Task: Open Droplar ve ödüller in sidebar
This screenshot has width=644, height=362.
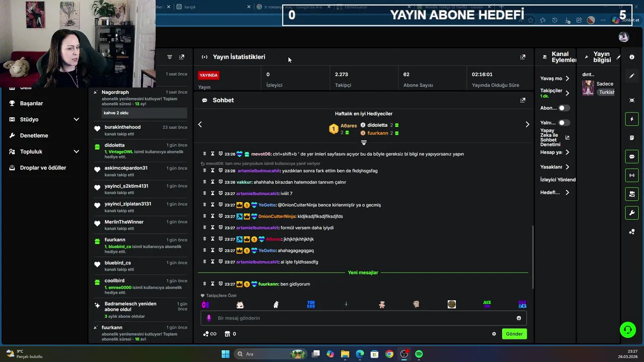Action: pos(43,167)
